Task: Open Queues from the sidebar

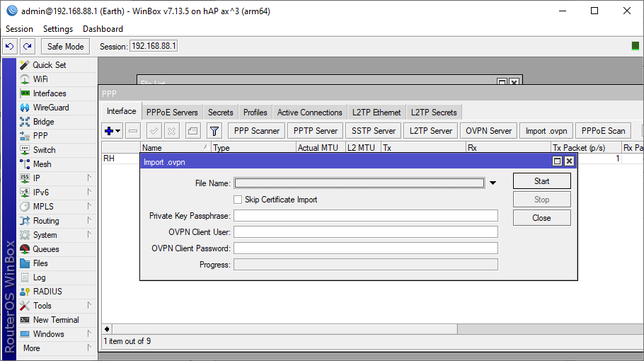Action: coord(45,249)
